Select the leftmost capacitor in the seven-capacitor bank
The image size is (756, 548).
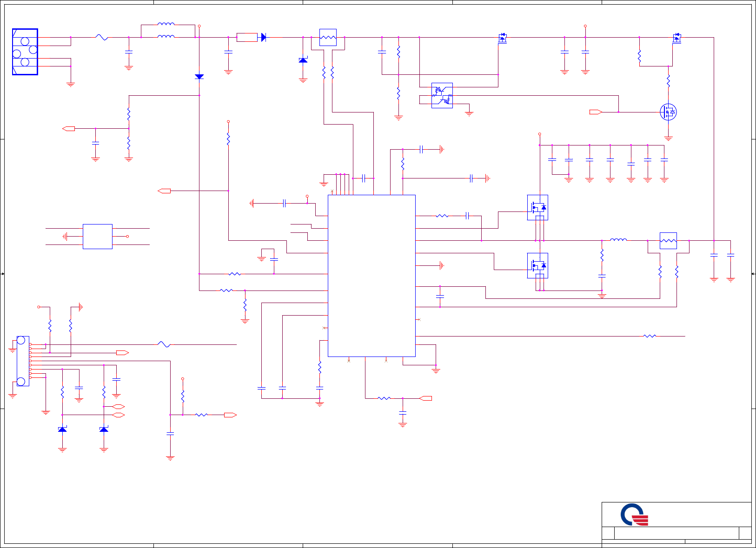(x=552, y=159)
